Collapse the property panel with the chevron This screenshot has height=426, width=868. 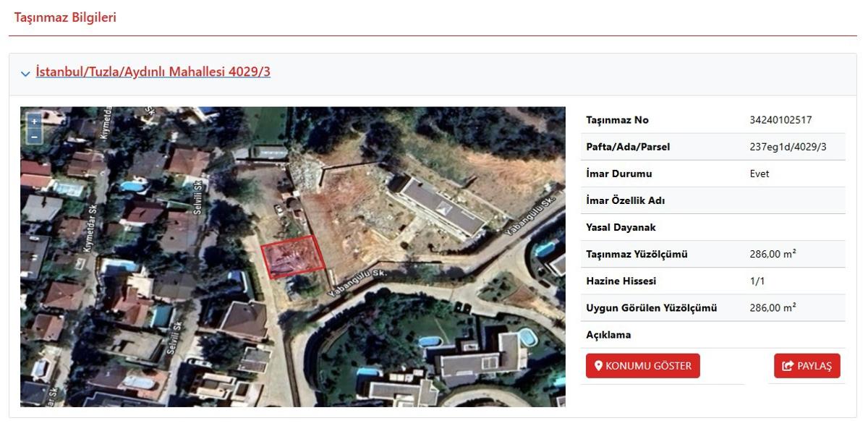pos(26,74)
